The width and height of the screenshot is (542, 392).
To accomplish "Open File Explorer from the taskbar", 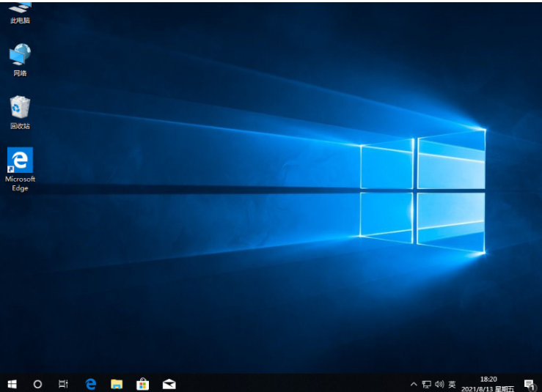I will pyautogui.click(x=117, y=383).
